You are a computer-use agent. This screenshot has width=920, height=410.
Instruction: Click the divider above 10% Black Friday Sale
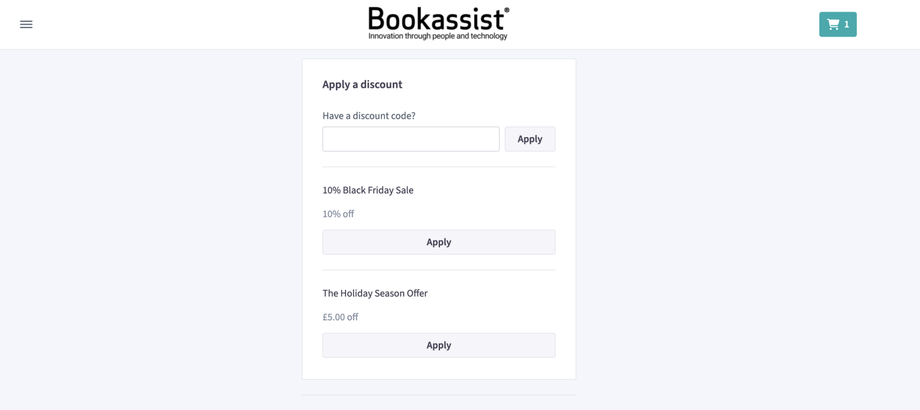click(438, 167)
